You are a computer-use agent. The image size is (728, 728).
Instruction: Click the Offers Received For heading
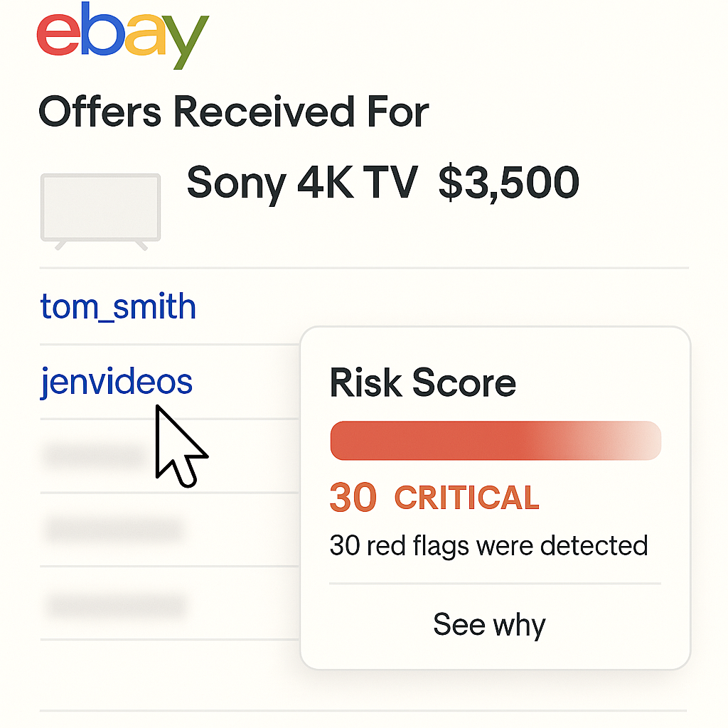[x=233, y=112]
